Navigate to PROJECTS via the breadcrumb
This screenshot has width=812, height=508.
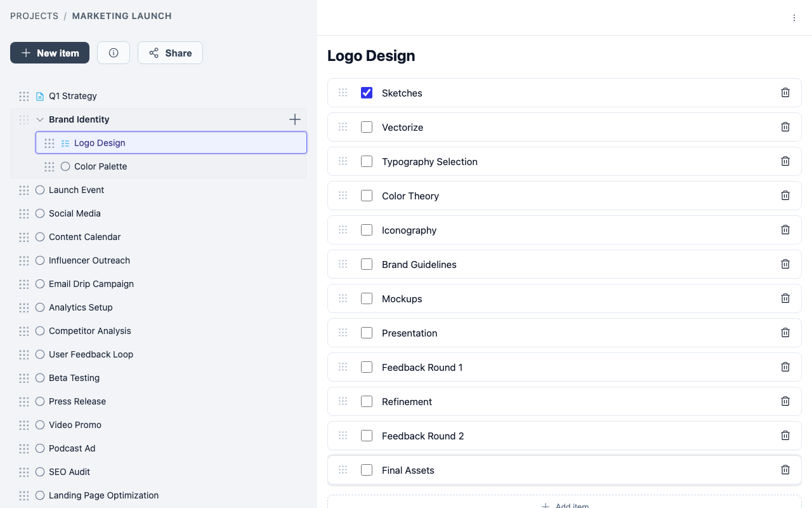[34, 16]
